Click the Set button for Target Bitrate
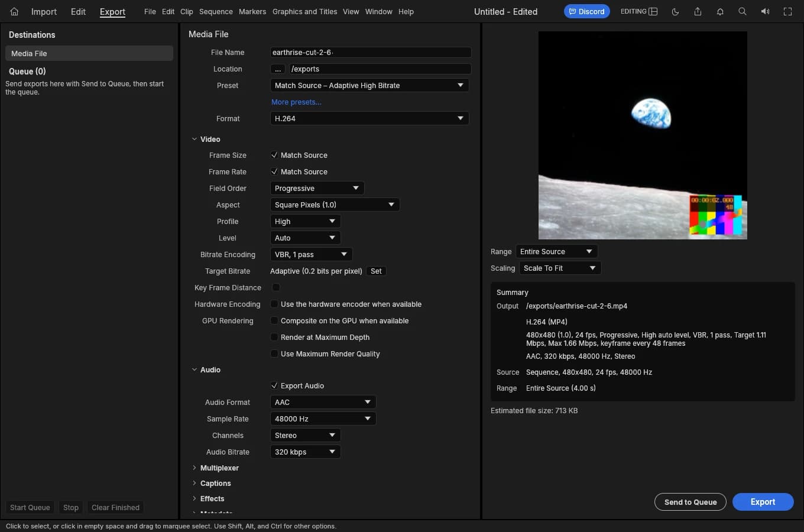 376,271
